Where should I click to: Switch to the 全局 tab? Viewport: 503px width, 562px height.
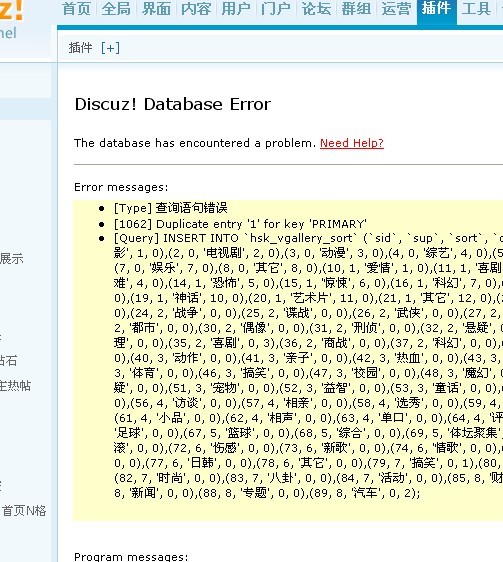click(x=116, y=8)
